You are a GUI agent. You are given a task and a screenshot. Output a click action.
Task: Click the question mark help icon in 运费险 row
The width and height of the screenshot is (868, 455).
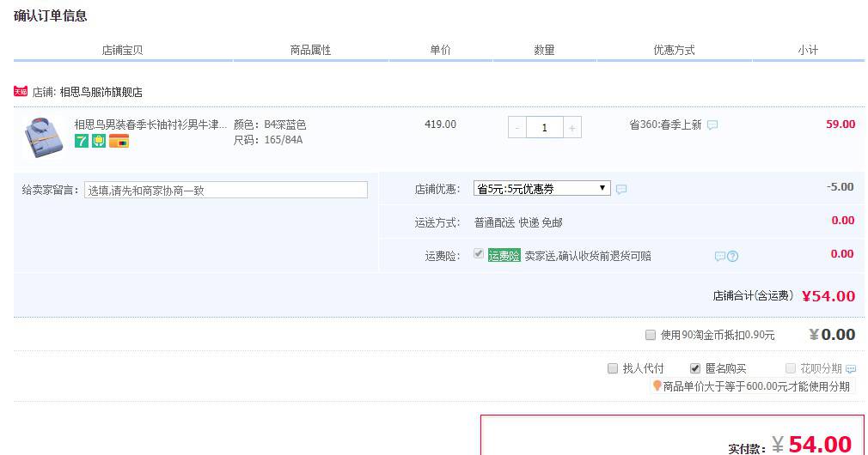point(732,256)
